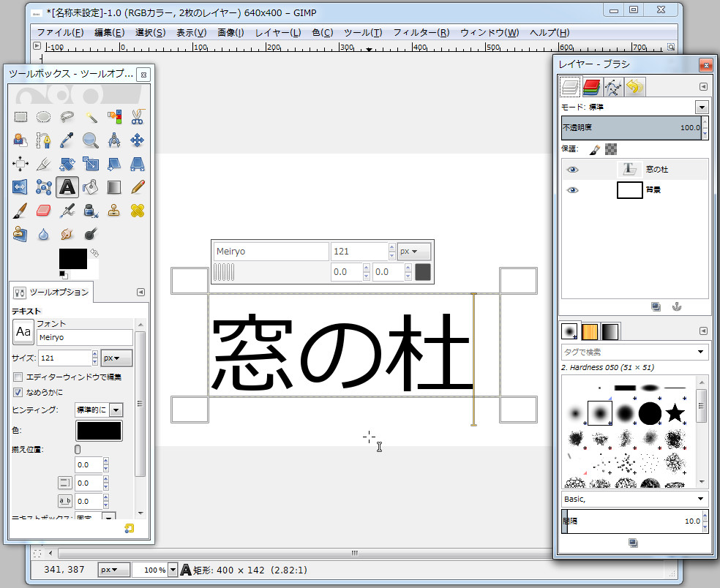
Task: Select the Eraser tool
Action: (x=44, y=211)
